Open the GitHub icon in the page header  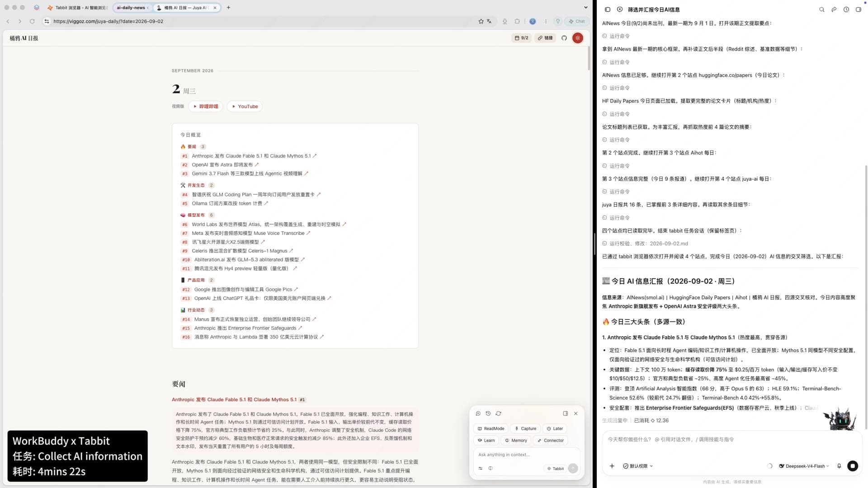[564, 38]
